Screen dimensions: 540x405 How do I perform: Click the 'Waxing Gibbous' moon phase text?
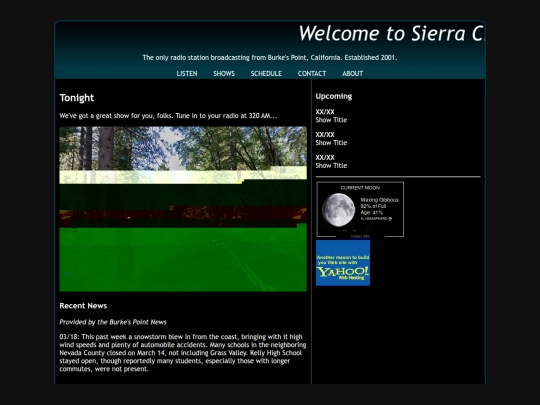pyautogui.click(x=380, y=200)
